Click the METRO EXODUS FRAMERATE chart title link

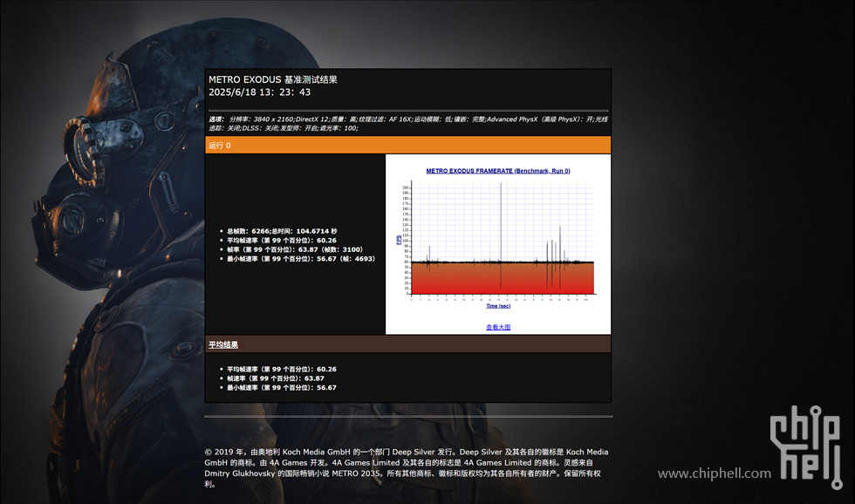tap(498, 171)
